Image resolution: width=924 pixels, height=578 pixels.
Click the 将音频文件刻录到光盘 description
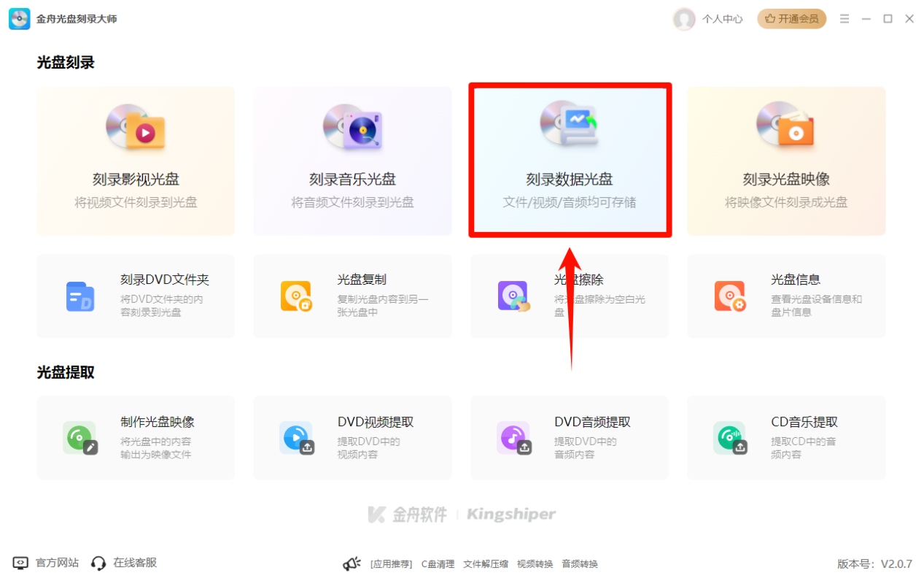click(x=352, y=202)
